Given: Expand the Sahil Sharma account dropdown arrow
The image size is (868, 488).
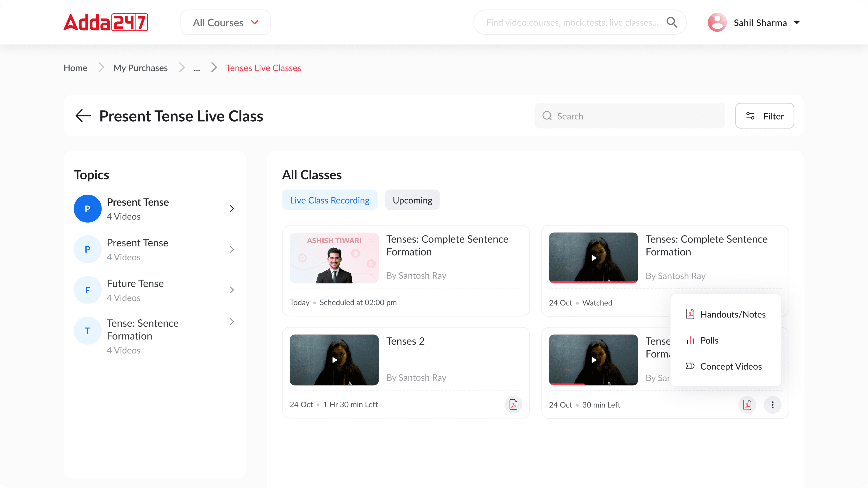Looking at the screenshot, I should click(x=797, y=23).
